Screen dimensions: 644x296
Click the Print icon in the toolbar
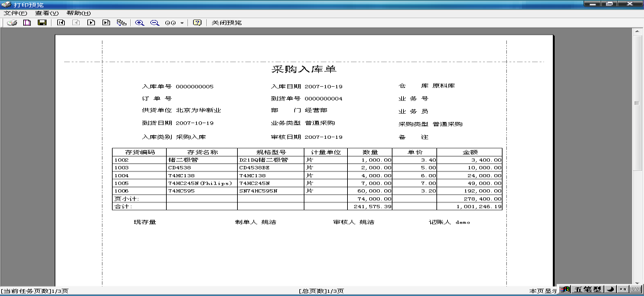pyautogui.click(x=12, y=23)
